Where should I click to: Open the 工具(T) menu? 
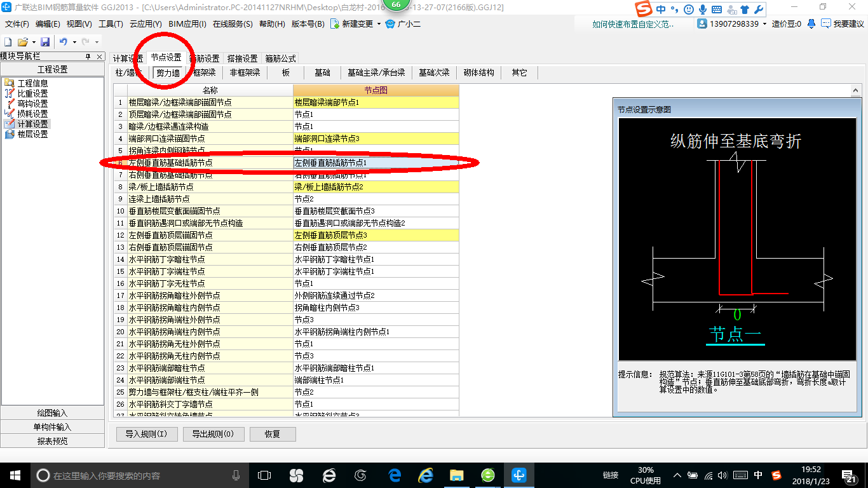point(111,24)
